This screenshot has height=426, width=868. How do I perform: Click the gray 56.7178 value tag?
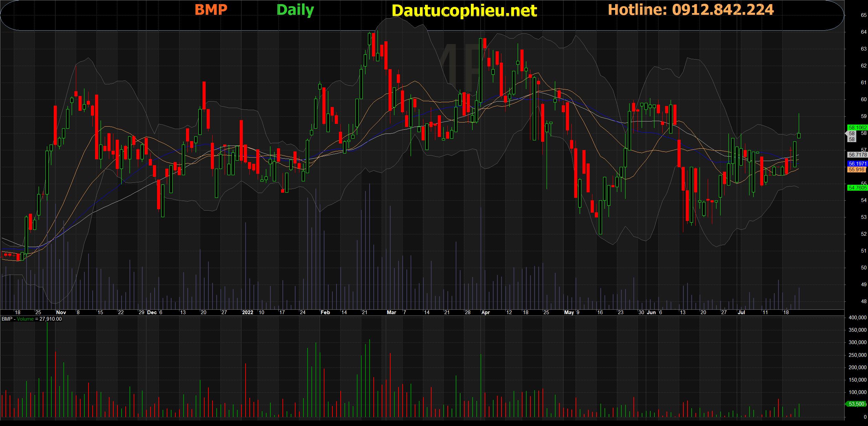(857, 155)
